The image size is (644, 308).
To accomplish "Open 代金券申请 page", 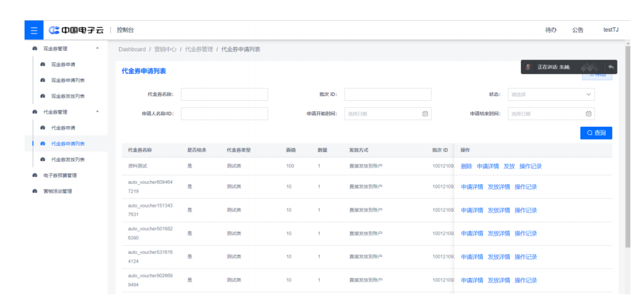I will coord(63,128).
